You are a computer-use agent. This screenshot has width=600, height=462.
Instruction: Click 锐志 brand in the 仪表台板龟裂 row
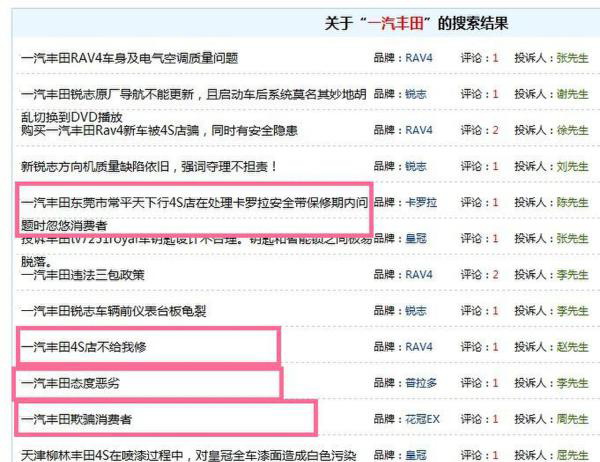416,310
